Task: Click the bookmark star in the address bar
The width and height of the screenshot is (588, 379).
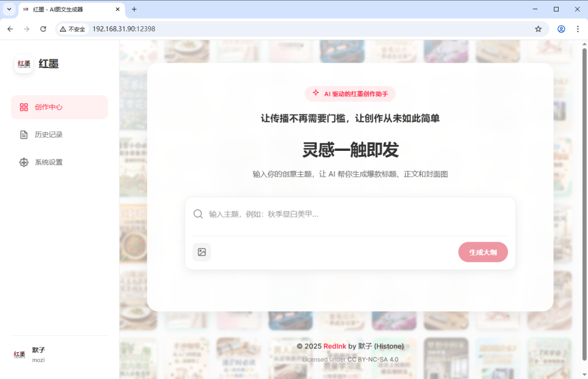Action: (x=538, y=29)
